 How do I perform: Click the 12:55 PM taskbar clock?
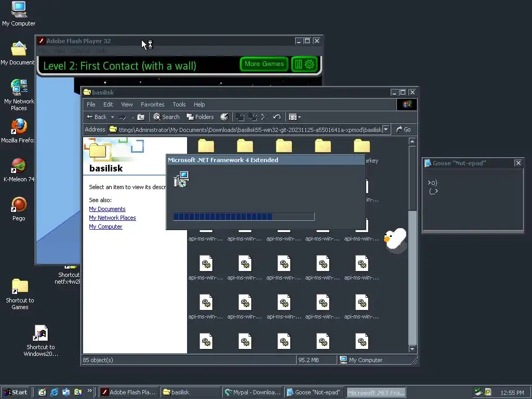tap(512, 393)
